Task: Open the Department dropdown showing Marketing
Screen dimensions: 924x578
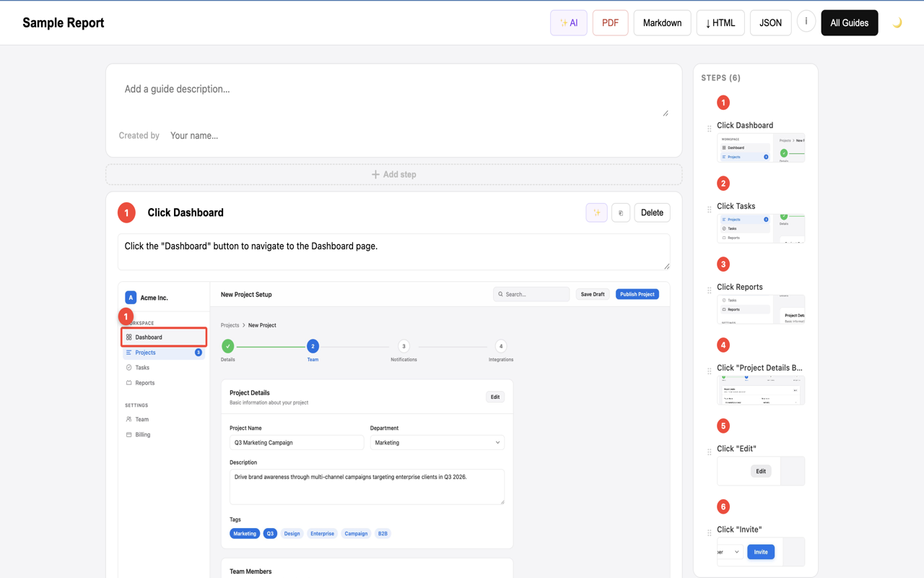Action: click(437, 442)
